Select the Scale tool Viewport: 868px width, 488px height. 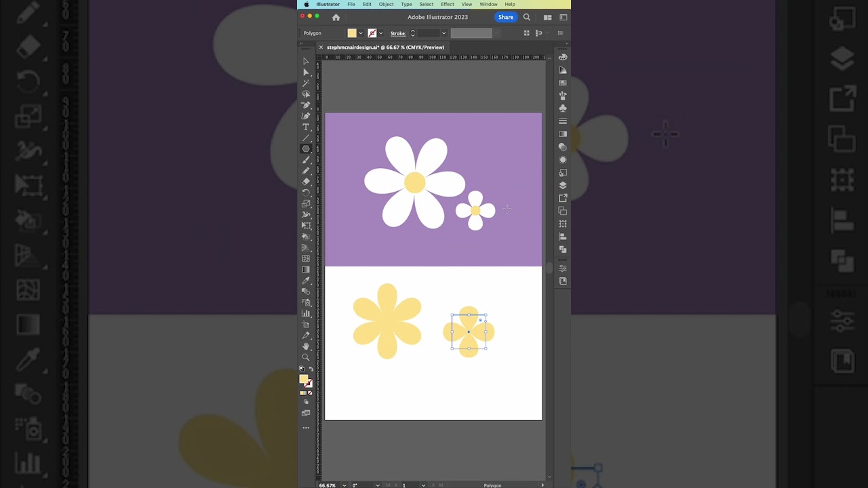pos(306,203)
